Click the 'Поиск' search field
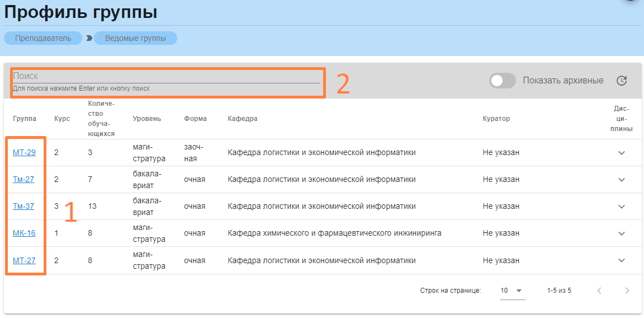Viewport: 644px width, 318px height. (x=166, y=76)
